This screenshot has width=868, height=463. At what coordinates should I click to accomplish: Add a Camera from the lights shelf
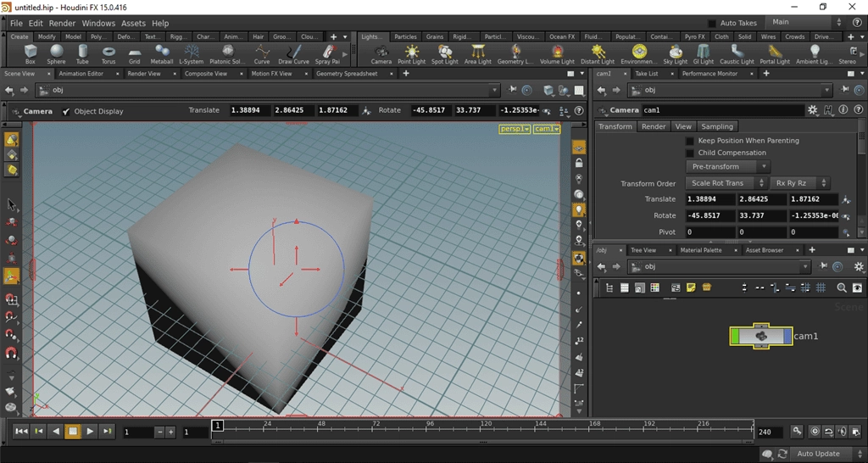[x=381, y=54]
